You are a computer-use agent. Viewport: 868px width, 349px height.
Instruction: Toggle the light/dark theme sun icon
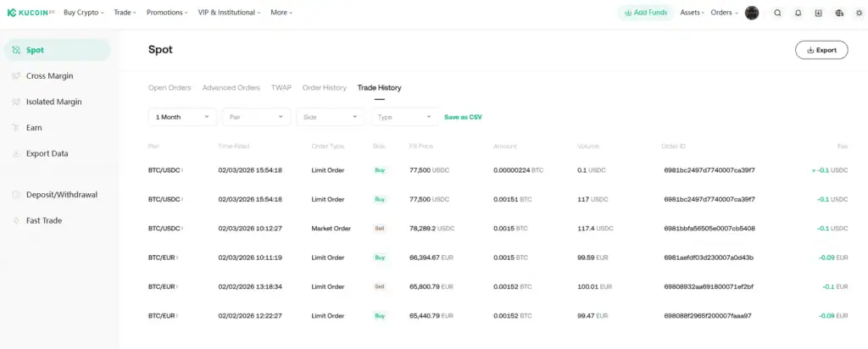point(859,13)
